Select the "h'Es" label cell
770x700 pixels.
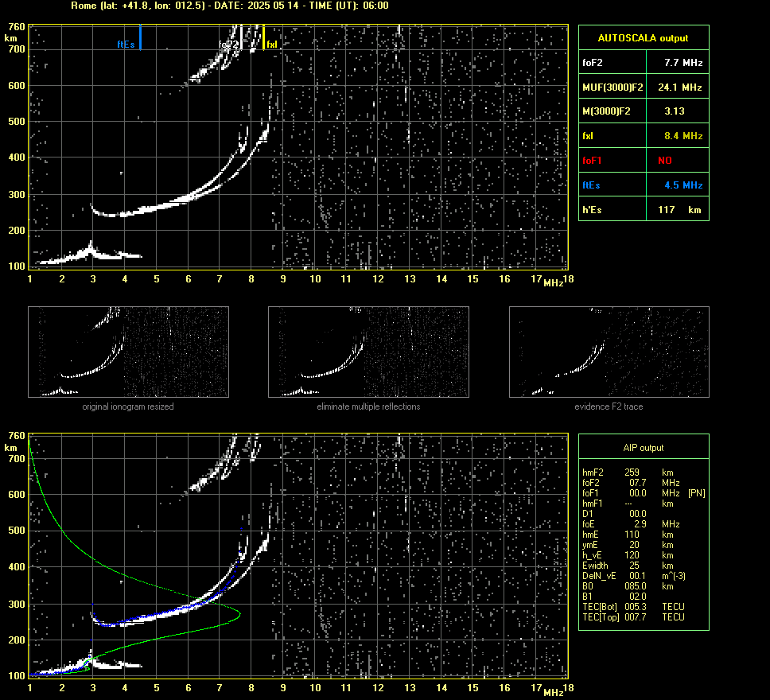(x=612, y=209)
